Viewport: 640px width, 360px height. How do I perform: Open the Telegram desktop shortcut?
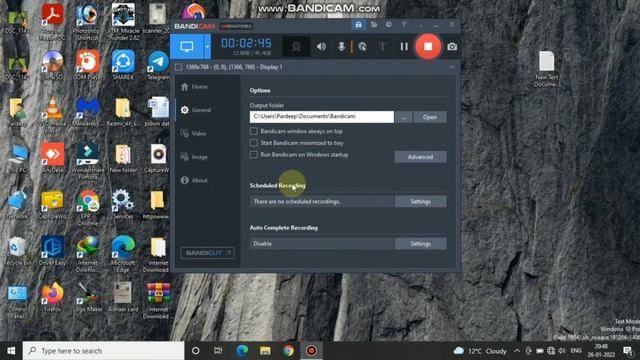pos(158,64)
